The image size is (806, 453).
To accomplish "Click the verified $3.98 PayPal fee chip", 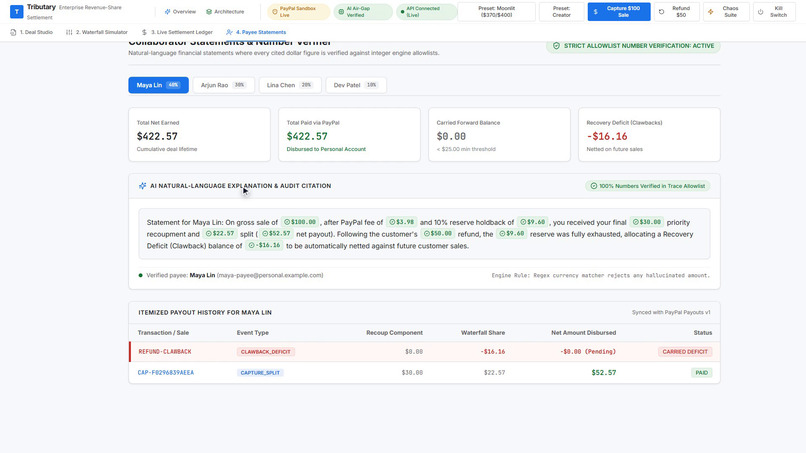I will point(401,222).
